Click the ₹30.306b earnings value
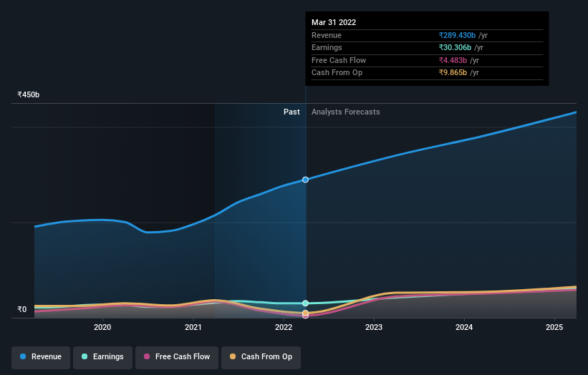Viewport: 588px width, 375px height. pyautogui.click(x=455, y=47)
